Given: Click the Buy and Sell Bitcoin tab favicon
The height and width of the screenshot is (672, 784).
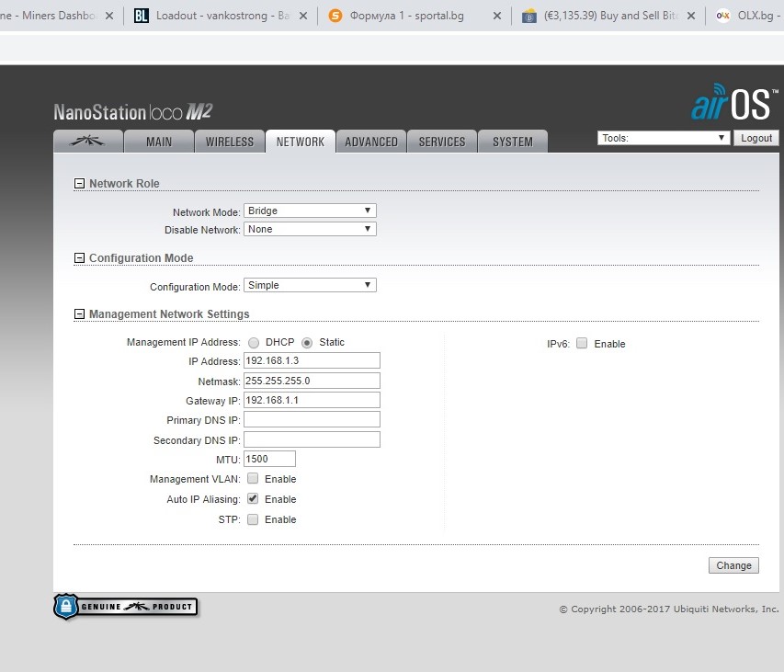Looking at the screenshot, I should (529, 16).
